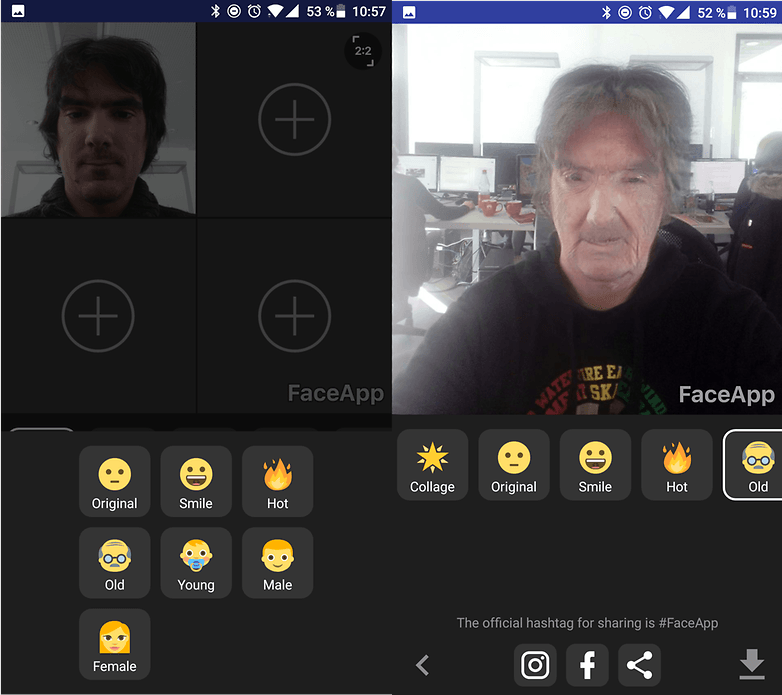Choose the Young filter with baby emoji
Image resolution: width=782 pixels, height=695 pixels.
coord(196,563)
